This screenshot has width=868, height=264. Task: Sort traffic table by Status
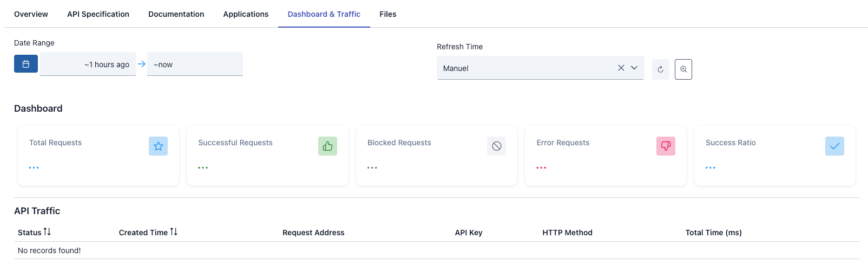pyautogui.click(x=47, y=232)
